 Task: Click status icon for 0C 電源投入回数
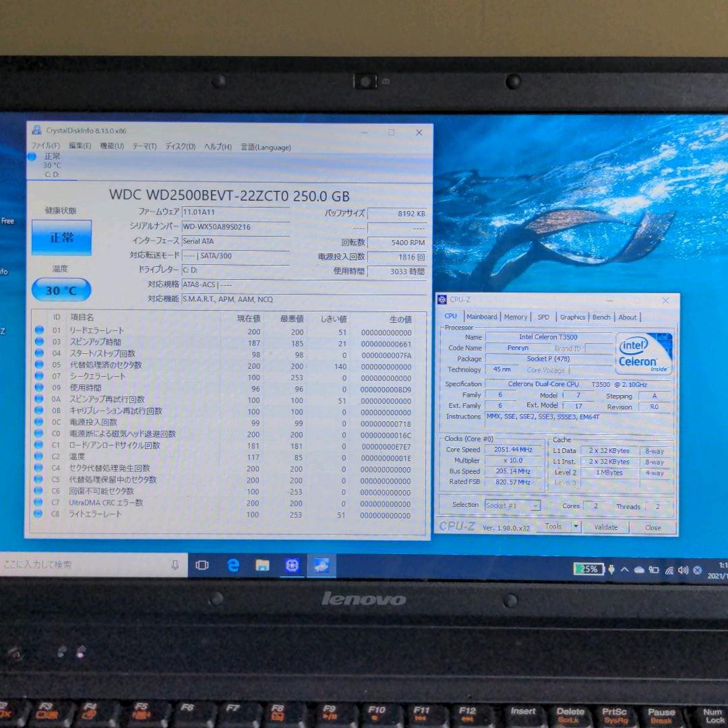[39, 421]
